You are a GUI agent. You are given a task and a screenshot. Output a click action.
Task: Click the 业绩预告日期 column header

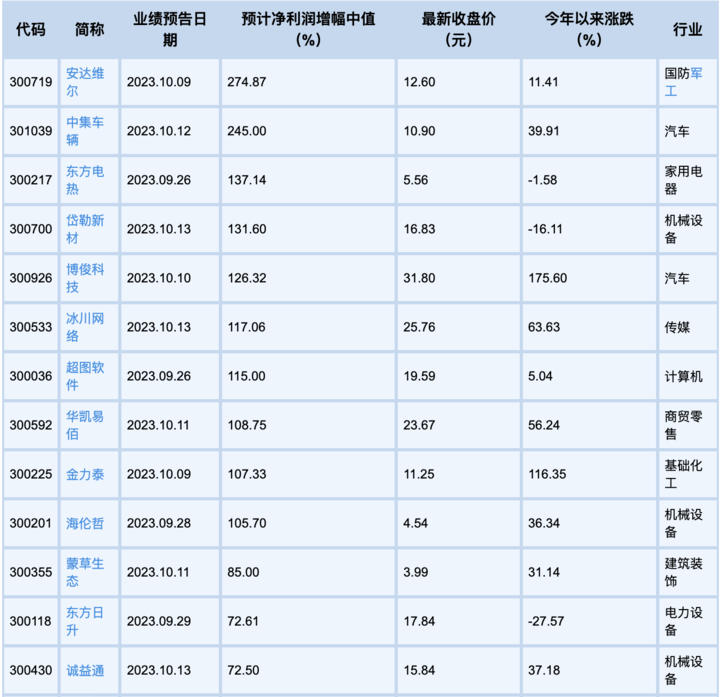170,29
